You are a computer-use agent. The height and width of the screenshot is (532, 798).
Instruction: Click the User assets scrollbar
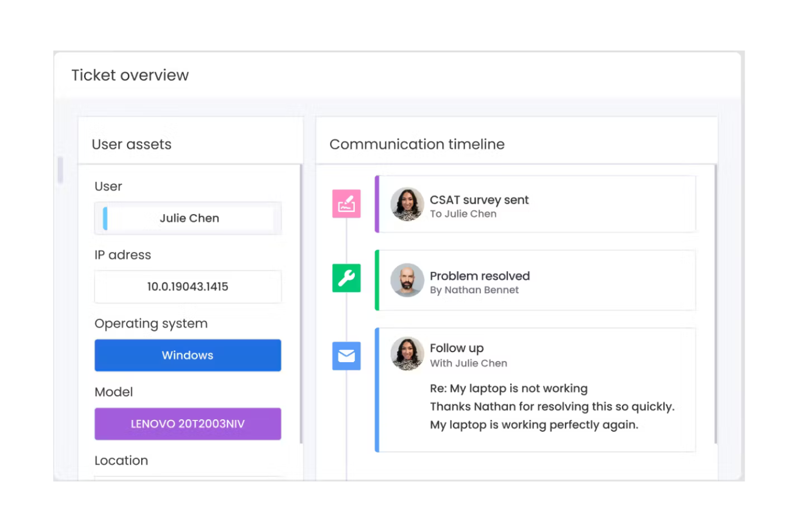tap(301, 304)
